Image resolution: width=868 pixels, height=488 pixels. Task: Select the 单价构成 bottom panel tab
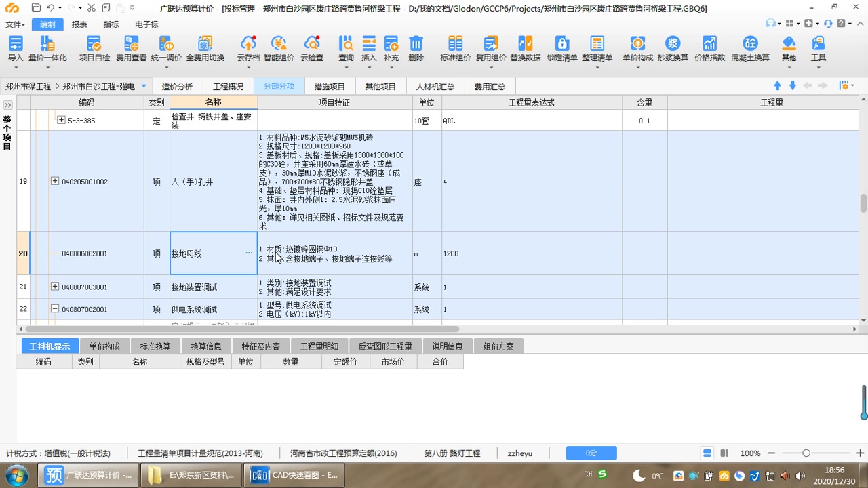pos(104,346)
